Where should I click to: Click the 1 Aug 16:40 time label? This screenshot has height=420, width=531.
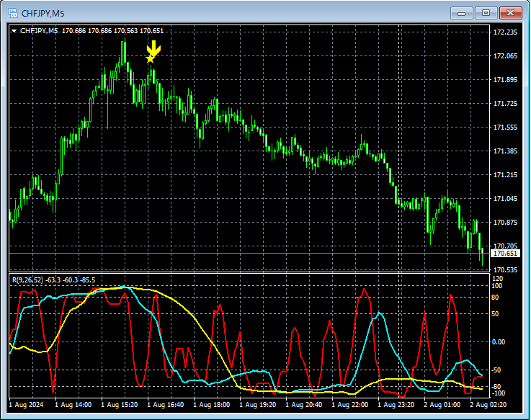[165, 405]
